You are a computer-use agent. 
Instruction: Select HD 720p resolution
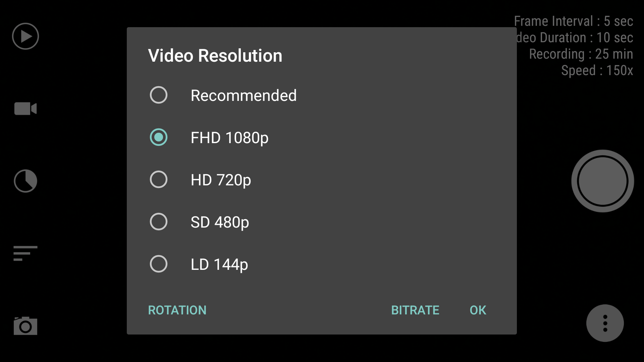pyautogui.click(x=322, y=180)
